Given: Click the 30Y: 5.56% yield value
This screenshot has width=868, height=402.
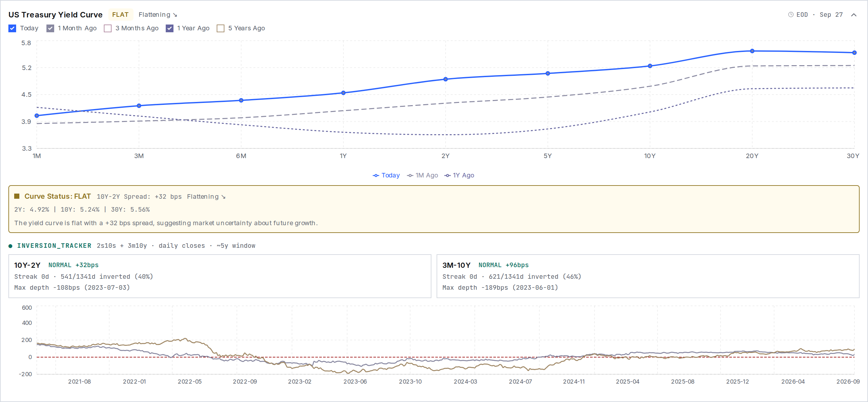Looking at the screenshot, I should point(130,209).
